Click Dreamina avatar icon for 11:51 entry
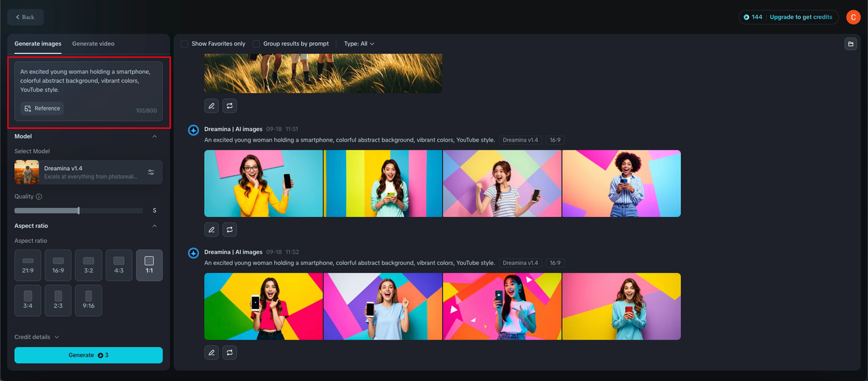This screenshot has height=381, width=868. click(193, 130)
